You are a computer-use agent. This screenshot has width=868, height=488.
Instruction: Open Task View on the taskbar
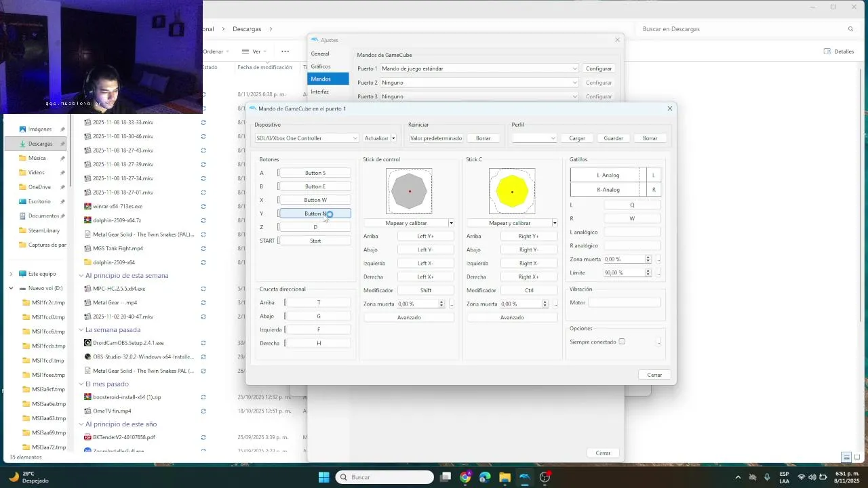coord(446,477)
